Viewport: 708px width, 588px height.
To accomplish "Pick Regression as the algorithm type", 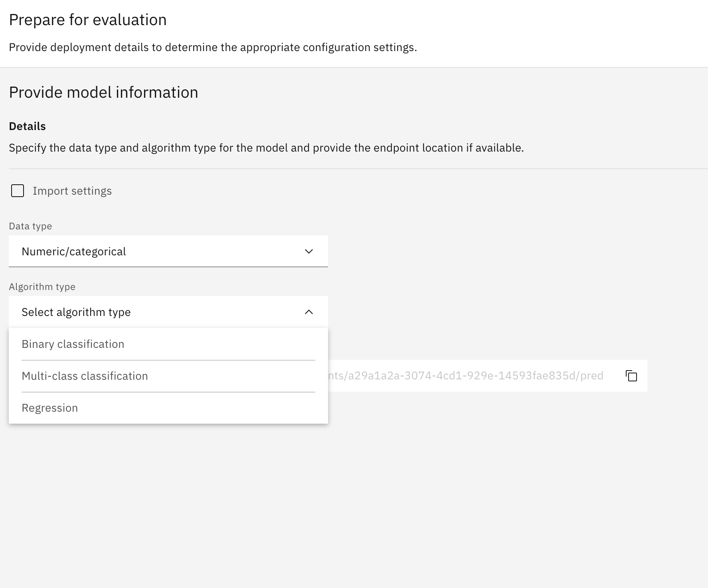I will [50, 408].
